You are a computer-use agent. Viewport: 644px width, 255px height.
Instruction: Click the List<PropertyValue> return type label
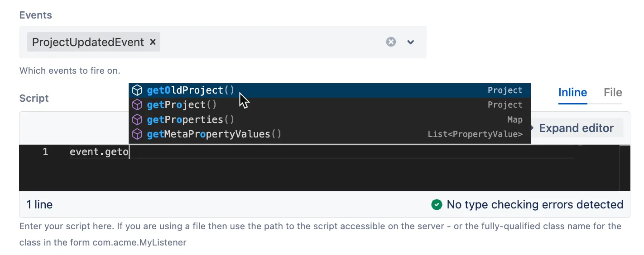click(475, 134)
